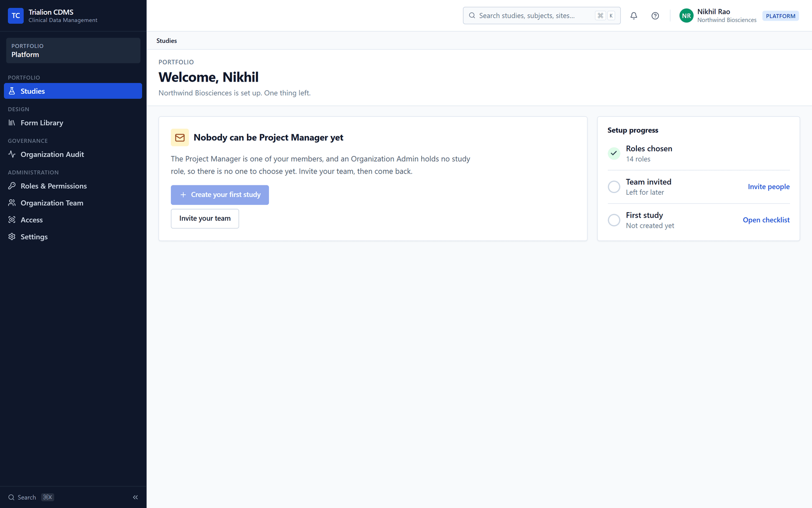This screenshot has width=812, height=508.
Task: Click the Studies breadcrumb
Action: 167,41
